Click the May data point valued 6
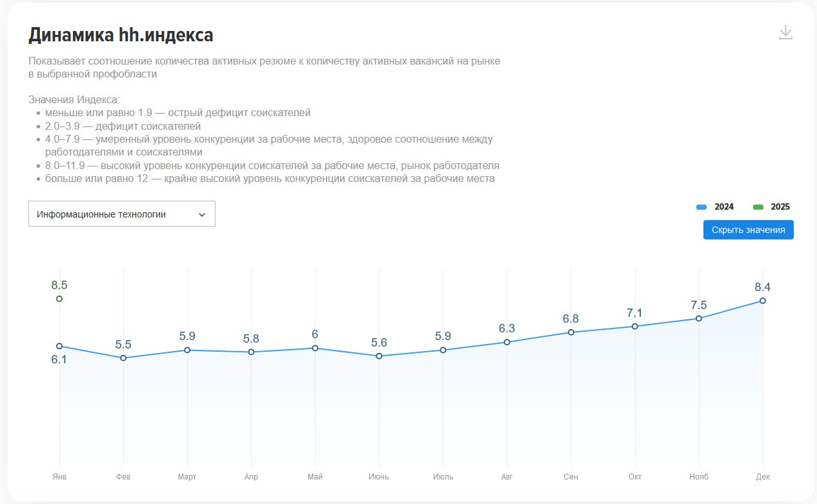 click(x=315, y=348)
